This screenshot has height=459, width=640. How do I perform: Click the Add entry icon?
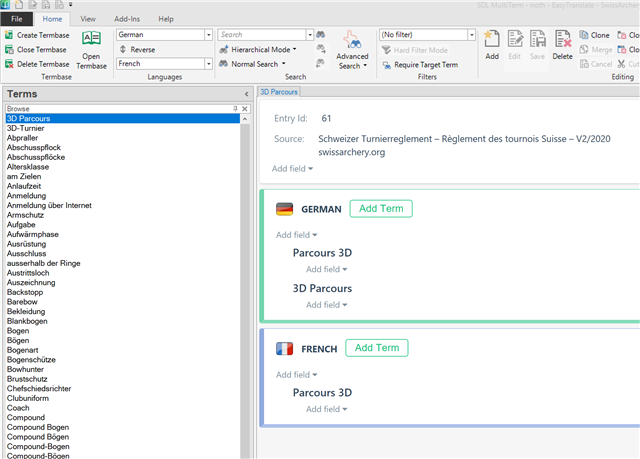[492, 40]
